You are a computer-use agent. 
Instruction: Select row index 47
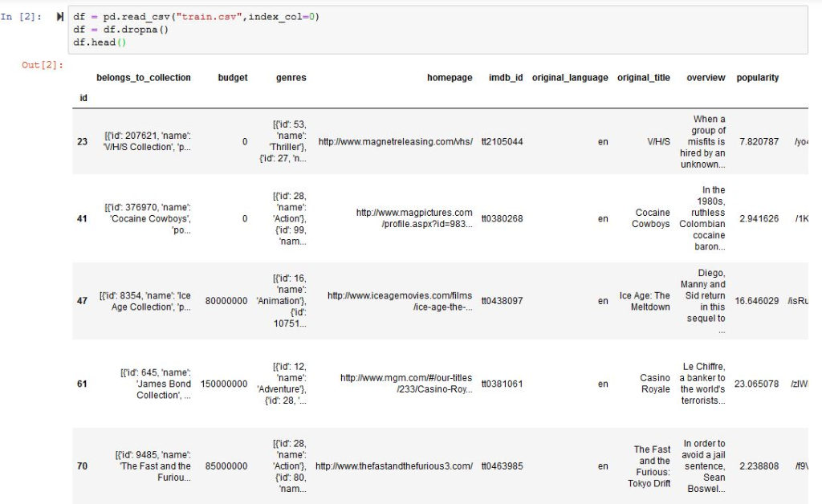coord(83,301)
